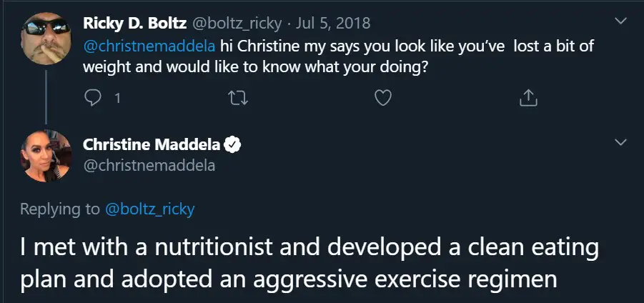Click the vertical thread line between the avatars

click(x=46, y=97)
